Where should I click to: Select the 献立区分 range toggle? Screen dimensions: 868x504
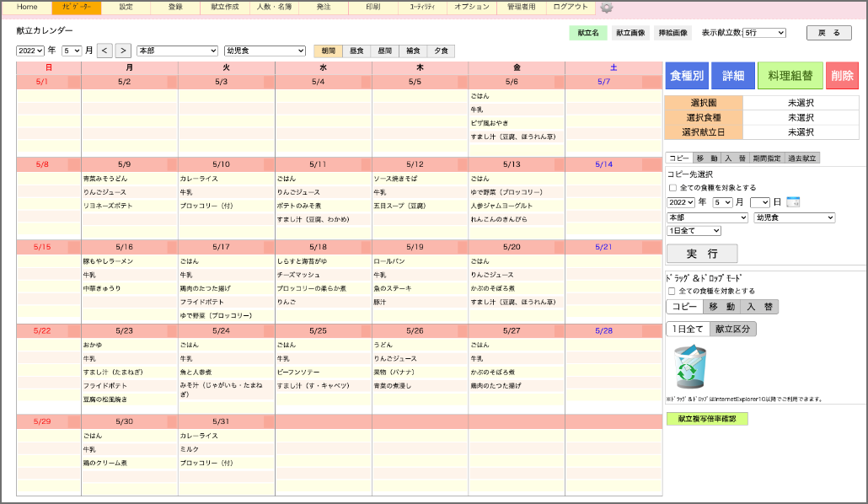coord(733,329)
